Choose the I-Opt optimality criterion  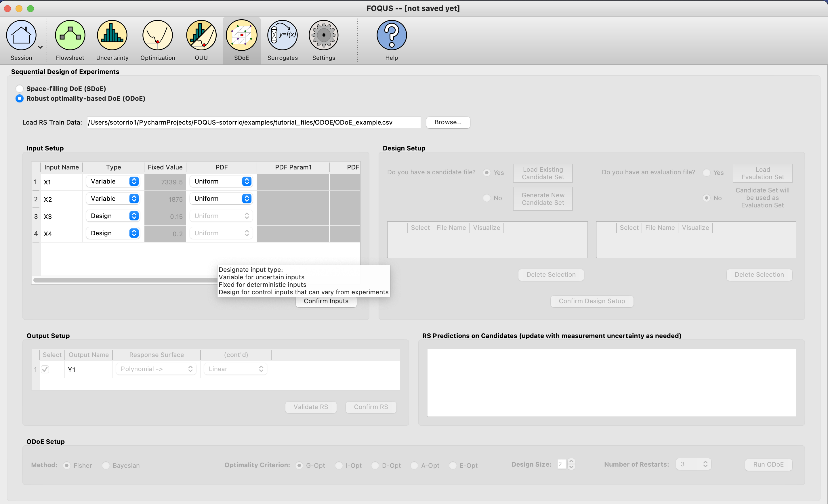[339, 465]
